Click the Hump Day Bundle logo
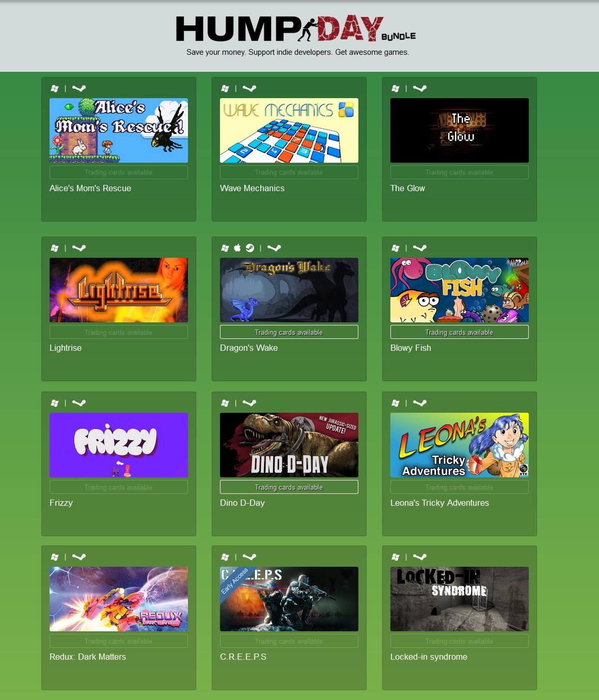This screenshot has width=599, height=700. coord(296,29)
